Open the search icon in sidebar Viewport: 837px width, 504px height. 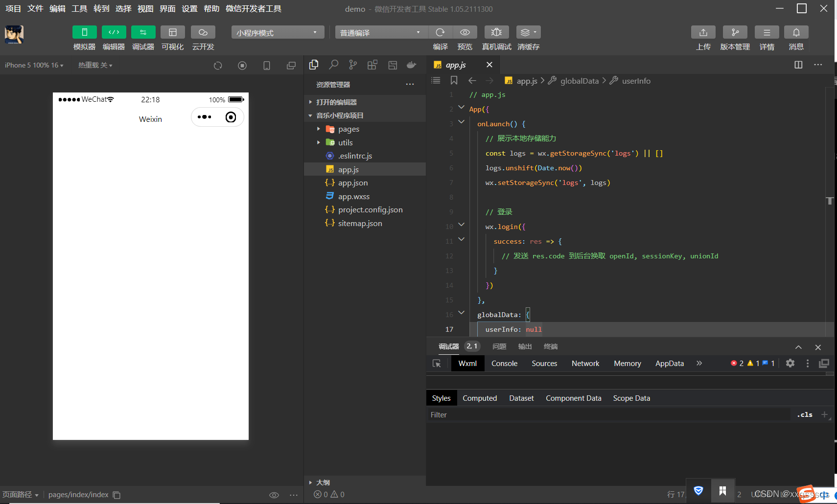(x=333, y=65)
